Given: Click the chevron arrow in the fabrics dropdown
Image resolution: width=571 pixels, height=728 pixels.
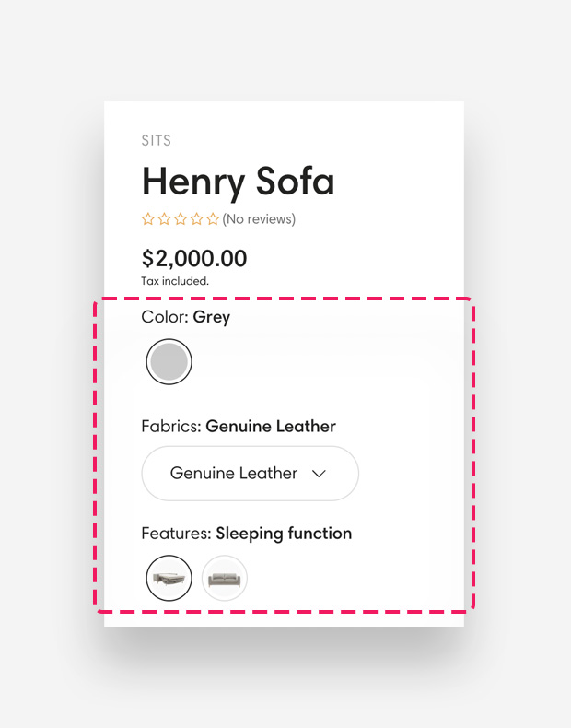Looking at the screenshot, I should pyautogui.click(x=320, y=474).
